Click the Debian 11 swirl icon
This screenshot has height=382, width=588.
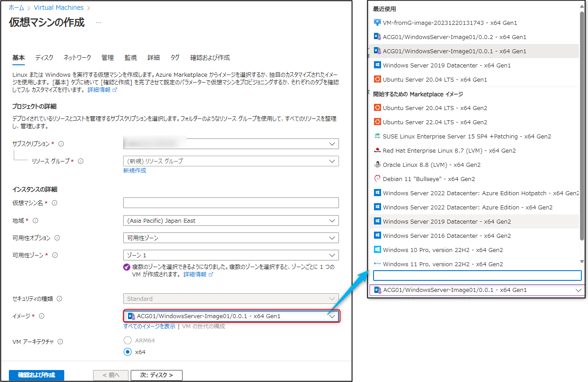pyautogui.click(x=378, y=179)
